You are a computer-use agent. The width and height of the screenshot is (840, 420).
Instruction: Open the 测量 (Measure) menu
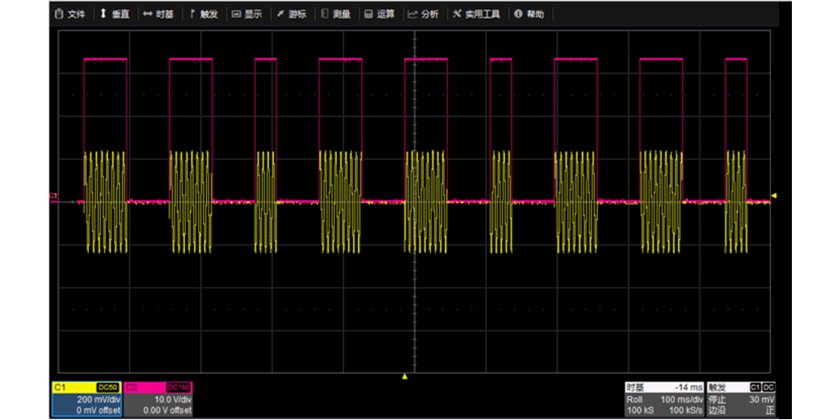(336, 15)
